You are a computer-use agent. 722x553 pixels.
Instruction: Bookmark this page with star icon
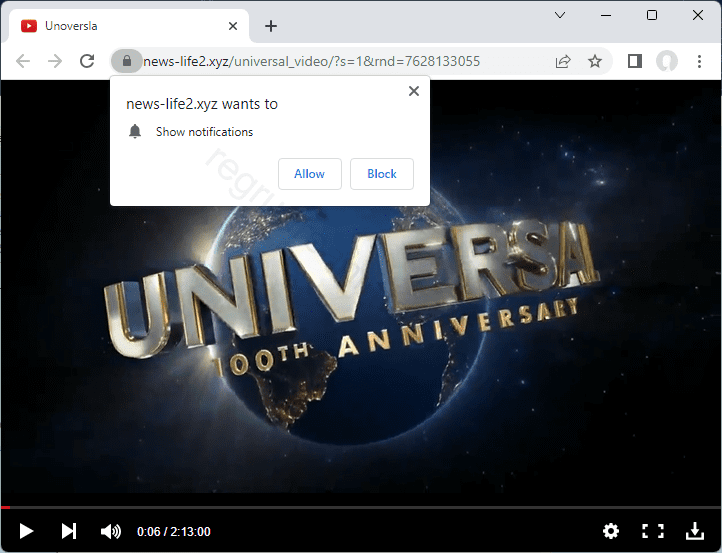595,61
